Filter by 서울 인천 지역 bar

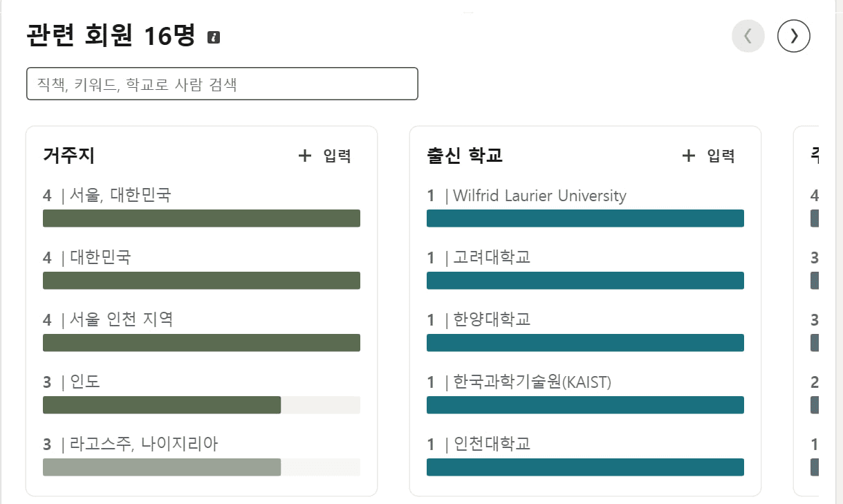[x=201, y=343]
